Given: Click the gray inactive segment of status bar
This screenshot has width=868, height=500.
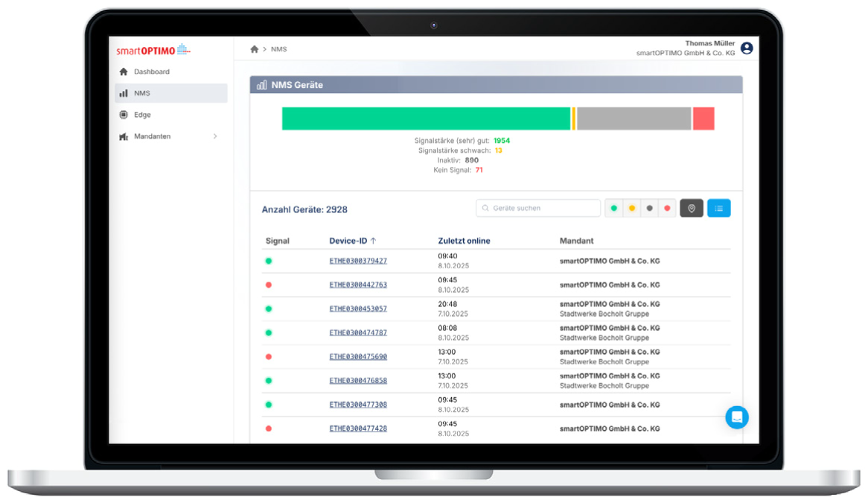Looking at the screenshot, I should (x=634, y=118).
